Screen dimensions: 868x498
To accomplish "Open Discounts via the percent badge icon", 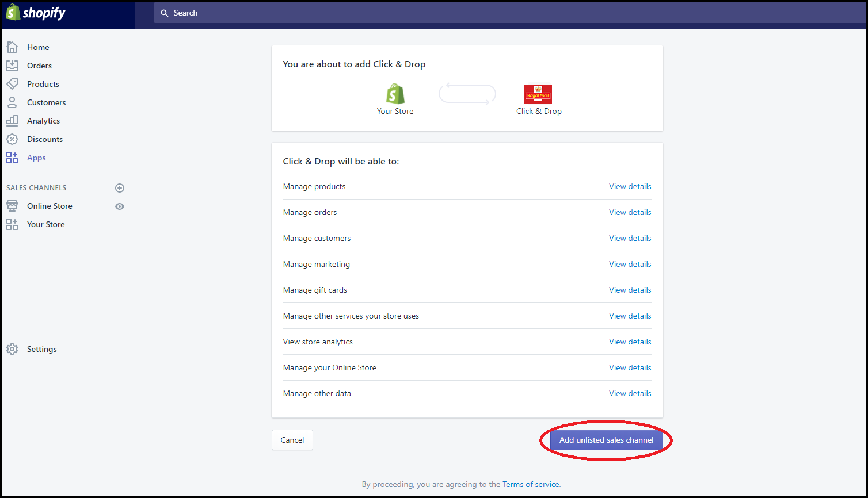I will [x=12, y=139].
